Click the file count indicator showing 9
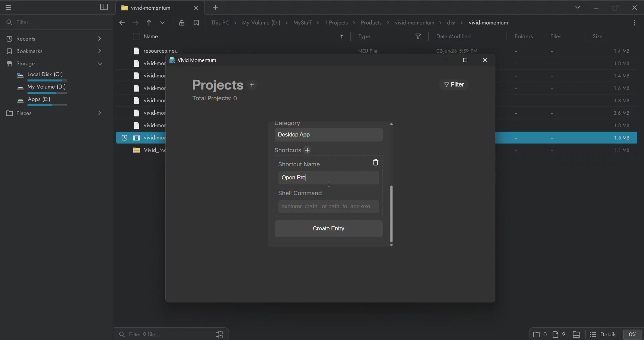 pyautogui.click(x=559, y=335)
